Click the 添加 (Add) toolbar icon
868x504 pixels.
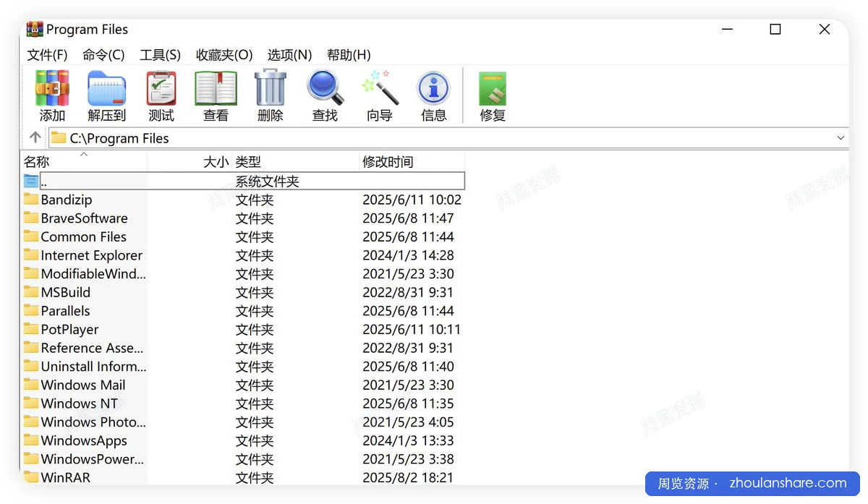click(52, 88)
